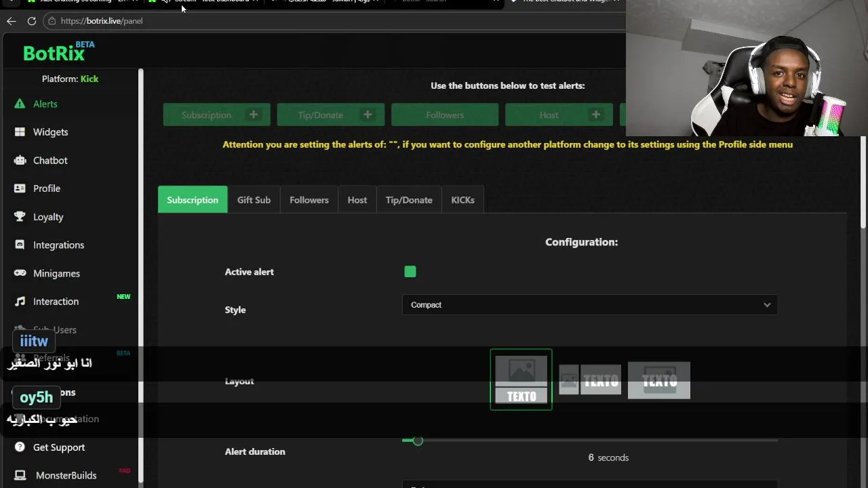The height and width of the screenshot is (488, 868).
Task: Click the Platform: Kick label
Action: (70, 79)
